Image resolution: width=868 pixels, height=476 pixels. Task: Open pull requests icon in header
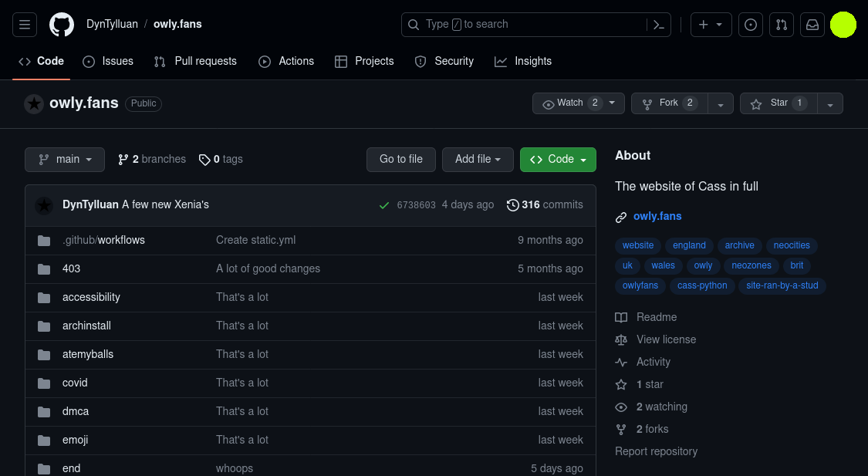coord(781,25)
